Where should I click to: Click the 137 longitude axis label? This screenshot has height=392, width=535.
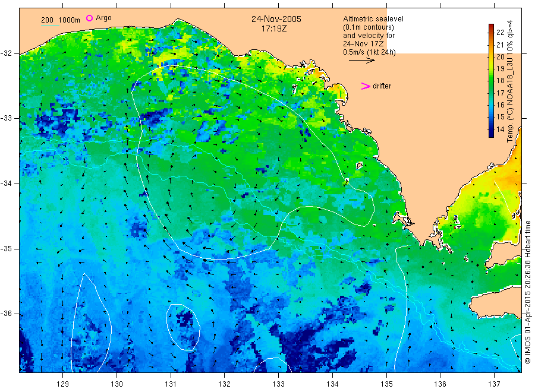point(494,384)
